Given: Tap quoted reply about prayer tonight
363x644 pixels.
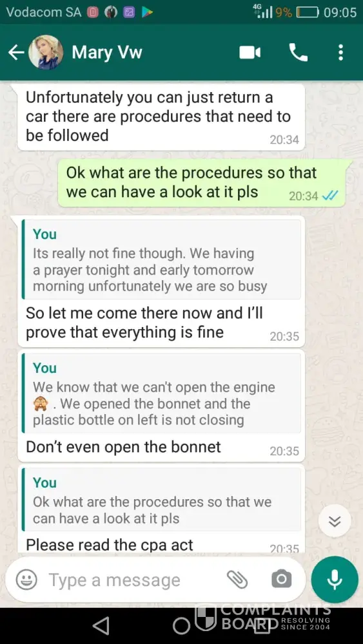Looking at the screenshot, I should tap(162, 259).
